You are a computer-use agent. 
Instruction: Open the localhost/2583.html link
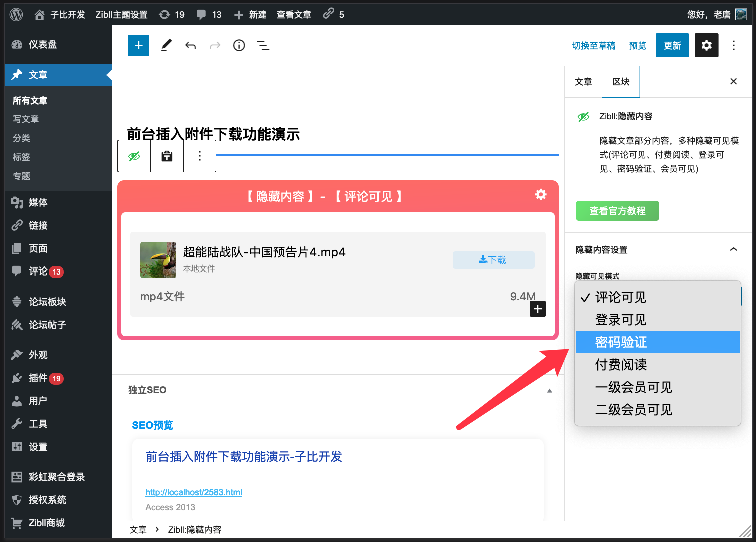click(193, 492)
